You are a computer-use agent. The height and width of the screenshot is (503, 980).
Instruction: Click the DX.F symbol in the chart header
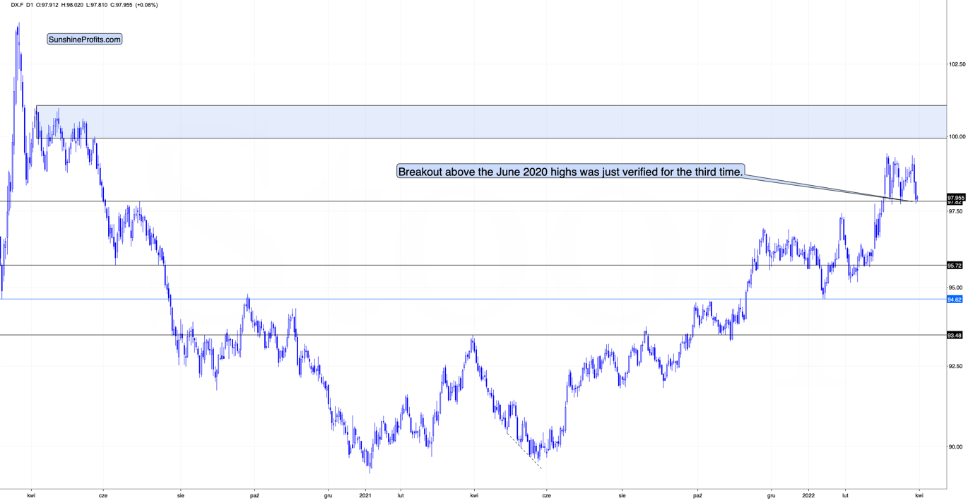point(18,5)
